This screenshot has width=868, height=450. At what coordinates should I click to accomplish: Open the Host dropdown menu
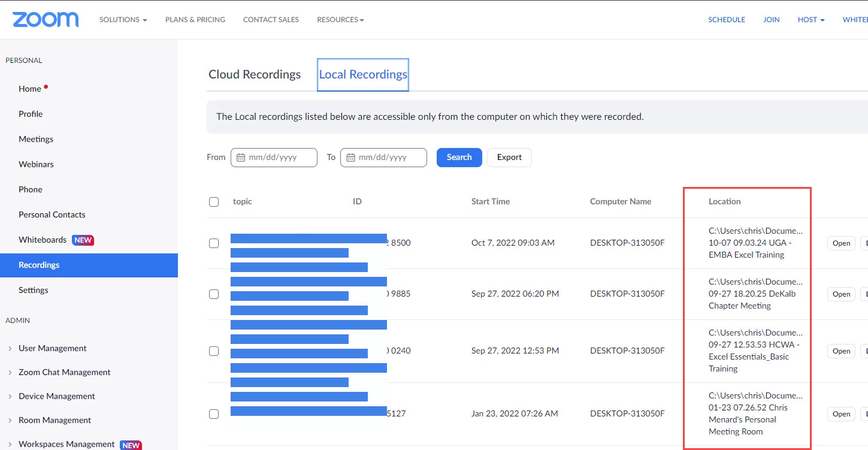point(811,20)
